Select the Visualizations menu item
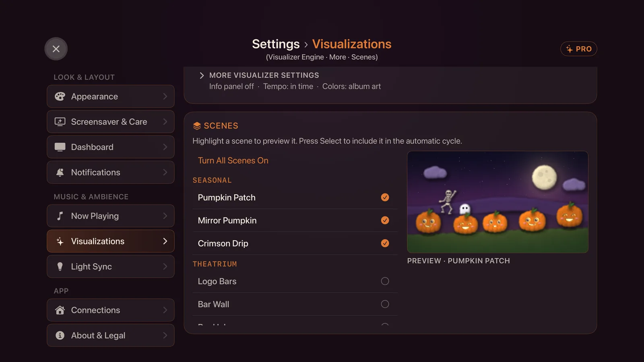The width and height of the screenshot is (644, 362). pyautogui.click(x=111, y=241)
